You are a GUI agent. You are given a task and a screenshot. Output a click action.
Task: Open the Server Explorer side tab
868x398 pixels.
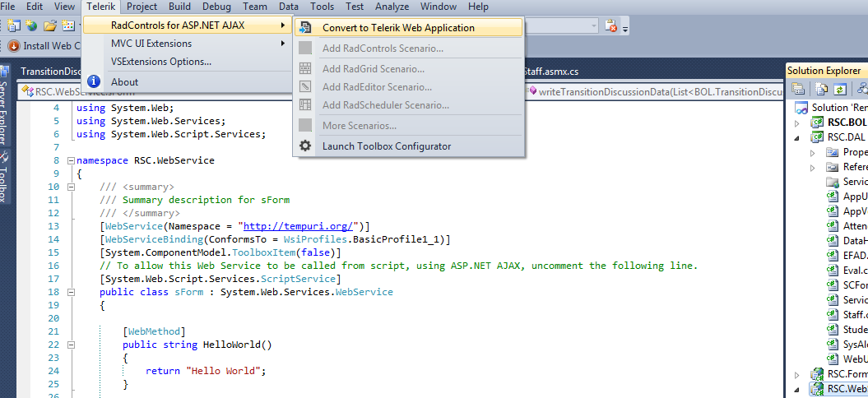coord(5,106)
